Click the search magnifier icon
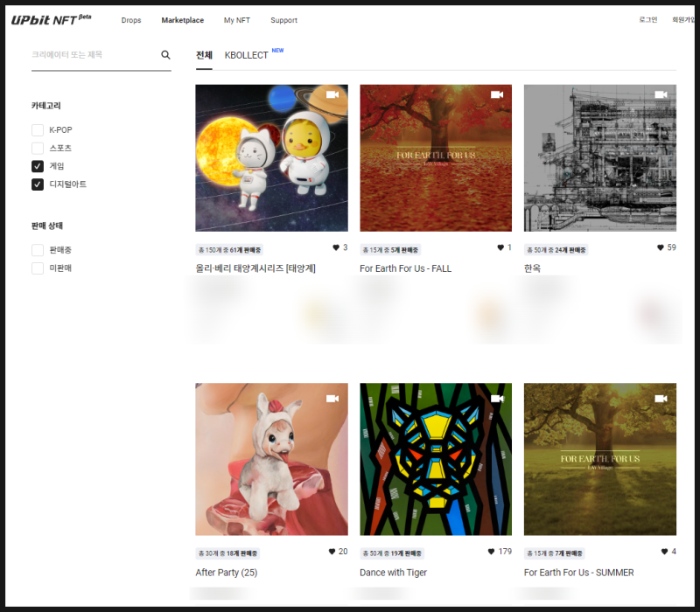The height and width of the screenshot is (612, 700). pyautogui.click(x=165, y=55)
